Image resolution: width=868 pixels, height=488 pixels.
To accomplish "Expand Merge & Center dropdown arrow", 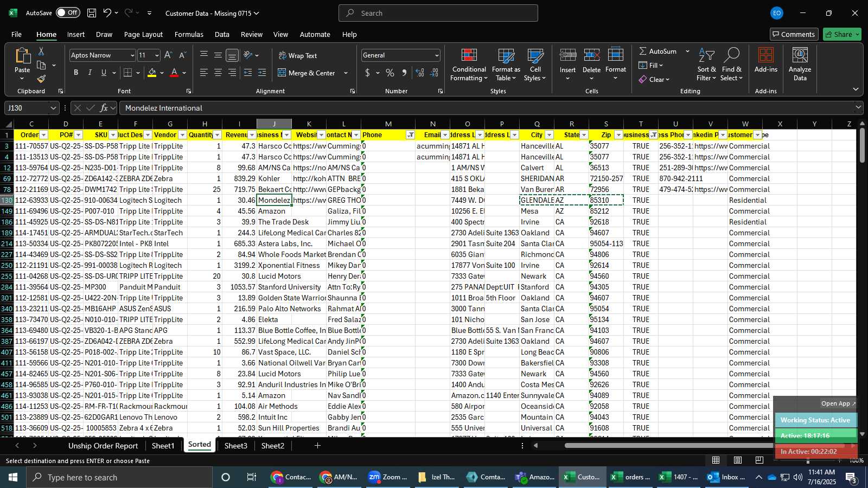I will point(346,73).
